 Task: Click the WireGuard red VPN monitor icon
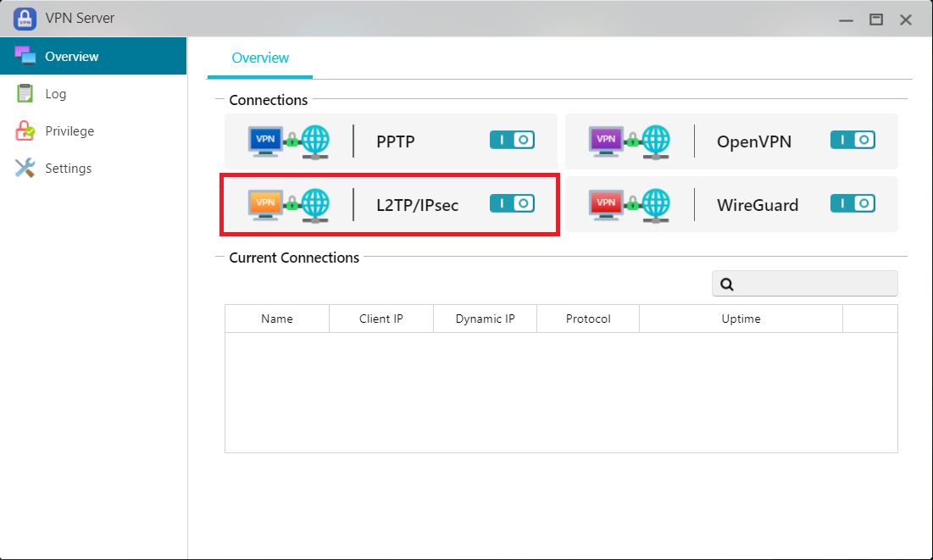[x=606, y=205]
